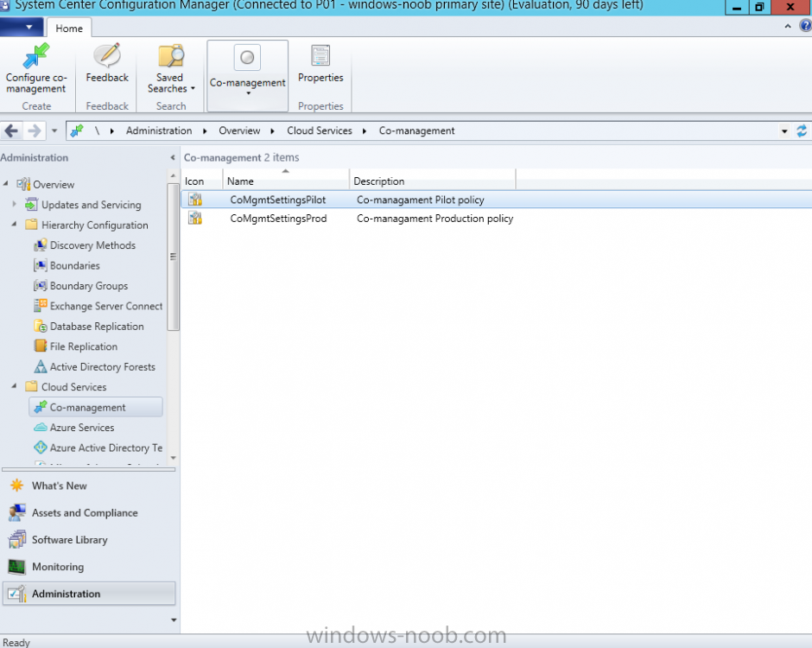Screen dimensions: 812x648
Task: Switch to Software Library workspace
Action: tap(69, 540)
